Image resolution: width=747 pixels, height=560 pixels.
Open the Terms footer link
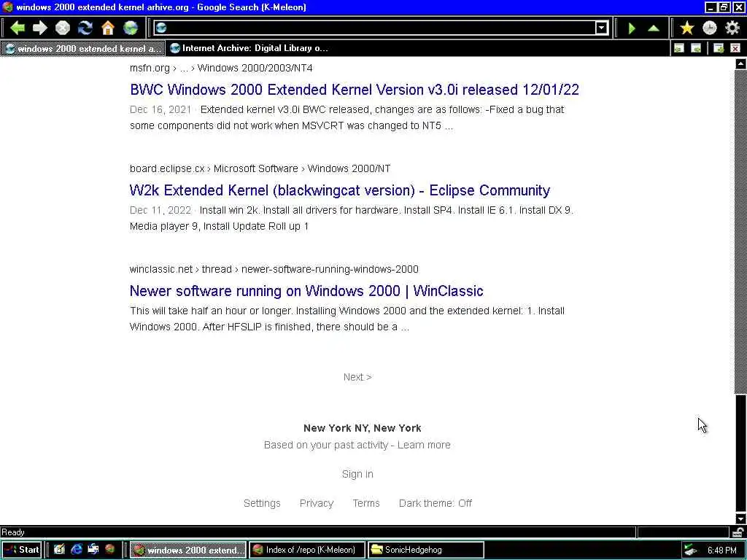click(366, 503)
